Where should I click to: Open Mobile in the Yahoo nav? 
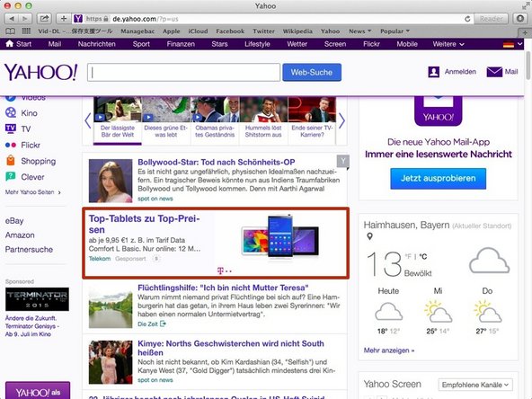pyautogui.click(x=407, y=44)
